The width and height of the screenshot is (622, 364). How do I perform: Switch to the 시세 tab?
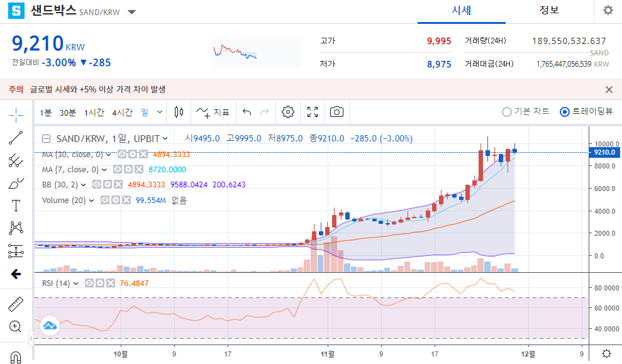tap(462, 11)
